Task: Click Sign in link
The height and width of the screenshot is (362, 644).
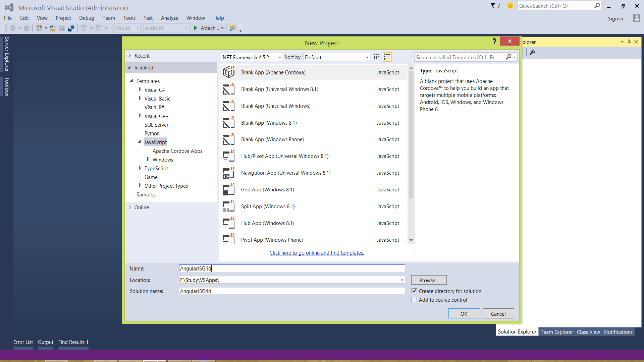Action: 615,19
